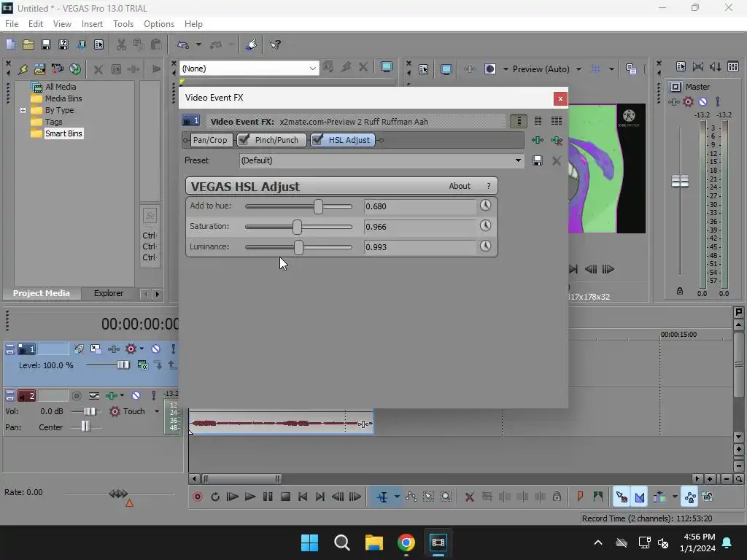Toggle the Master bus mute icon
Screen dimensions: 747x560
coord(703,101)
